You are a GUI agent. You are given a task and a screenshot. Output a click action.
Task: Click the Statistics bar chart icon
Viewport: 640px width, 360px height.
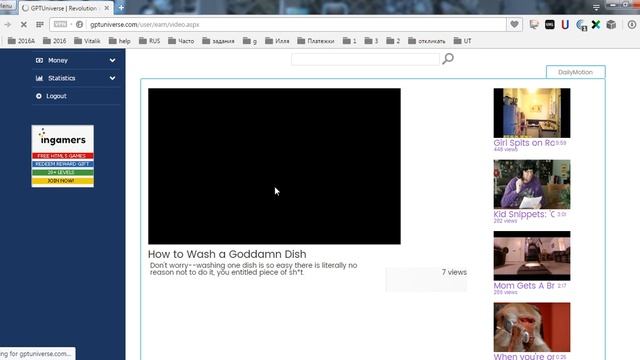coord(39,78)
